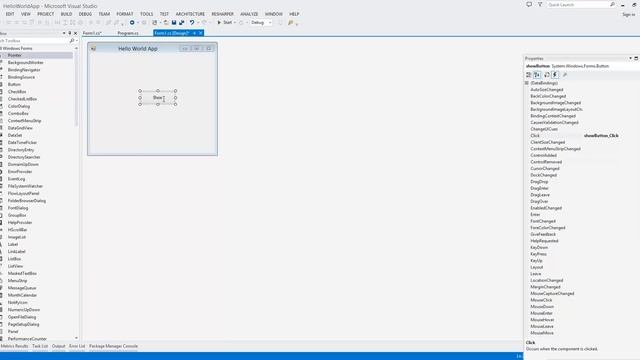The height and width of the screenshot is (360, 640).
Task: Click the Events lightning bolt icon
Action: coord(555,75)
